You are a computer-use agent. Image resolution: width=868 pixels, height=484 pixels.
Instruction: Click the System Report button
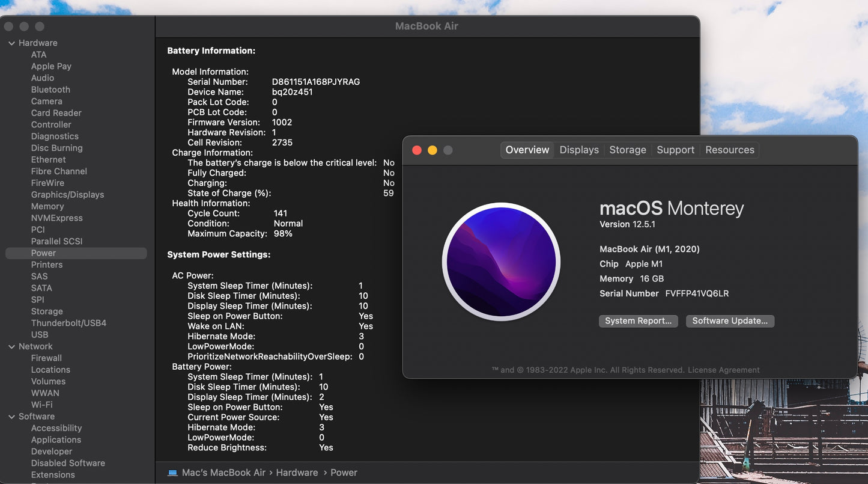tap(638, 321)
